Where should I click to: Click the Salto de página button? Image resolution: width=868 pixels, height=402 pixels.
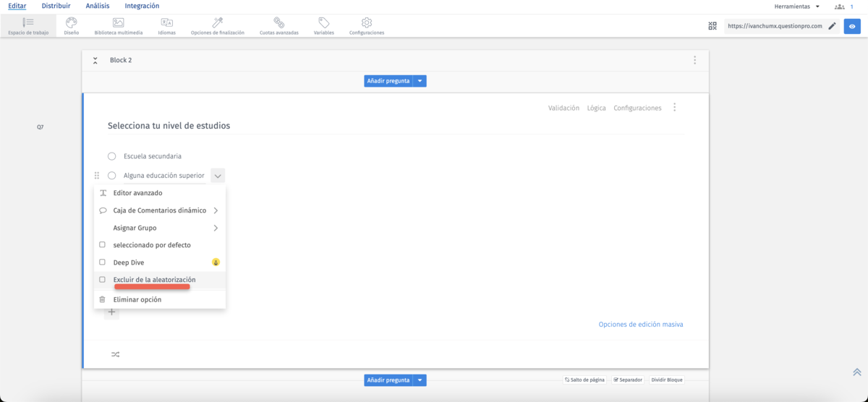[x=584, y=380]
